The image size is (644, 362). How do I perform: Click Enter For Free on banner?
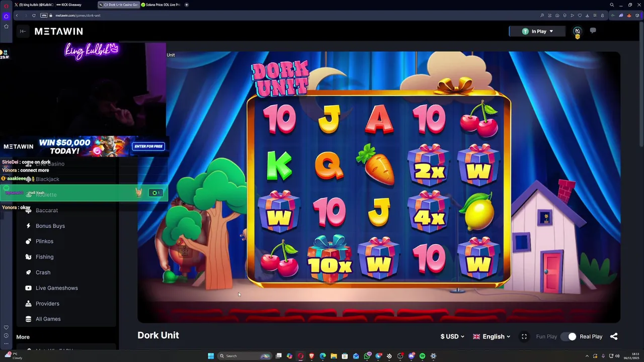tap(148, 146)
